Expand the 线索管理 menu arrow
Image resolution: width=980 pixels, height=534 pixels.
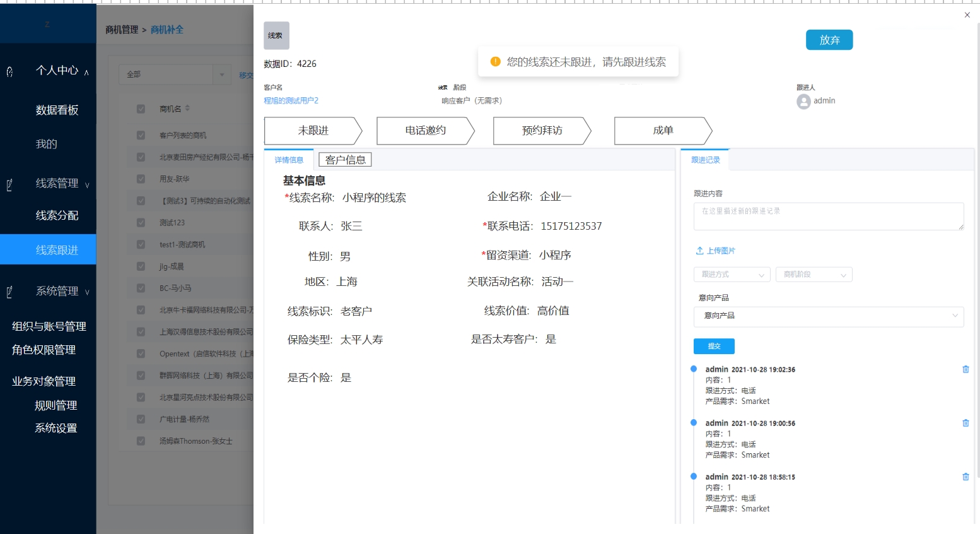(x=87, y=185)
